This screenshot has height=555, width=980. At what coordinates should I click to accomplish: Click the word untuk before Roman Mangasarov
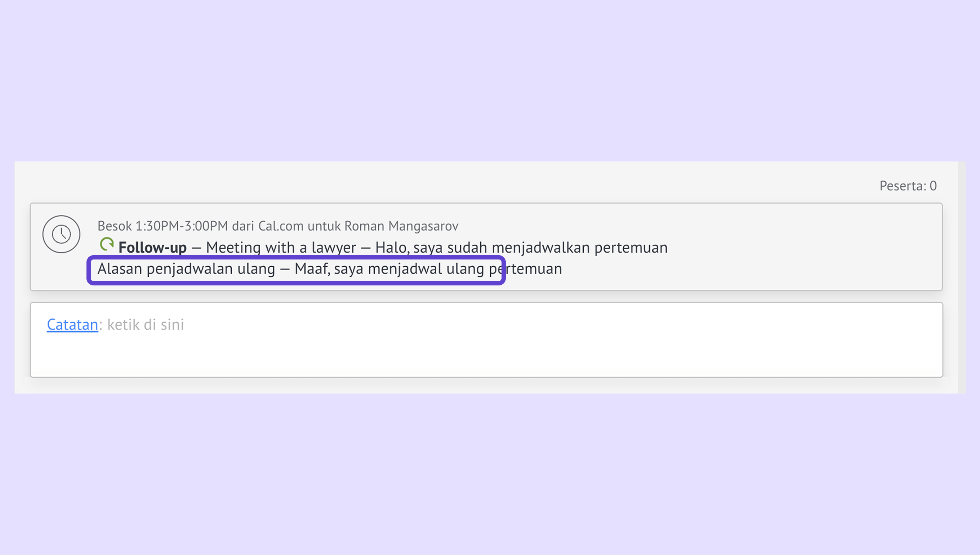pos(324,226)
